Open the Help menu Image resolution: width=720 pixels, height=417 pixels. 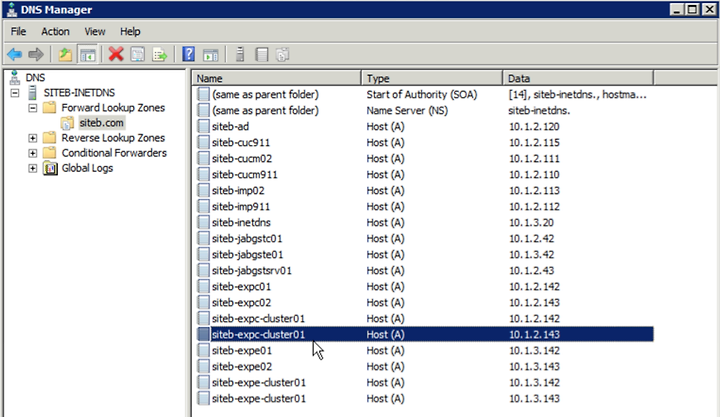(130, 32)
